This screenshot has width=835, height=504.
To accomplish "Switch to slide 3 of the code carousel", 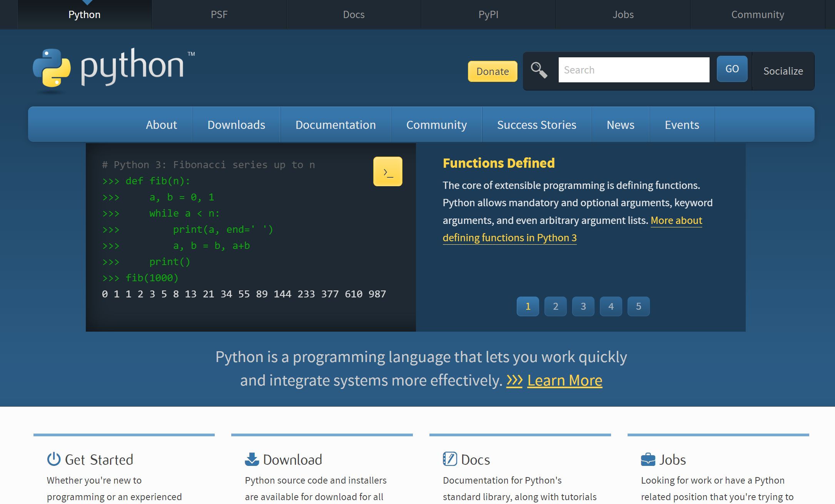I will point(583,306).
